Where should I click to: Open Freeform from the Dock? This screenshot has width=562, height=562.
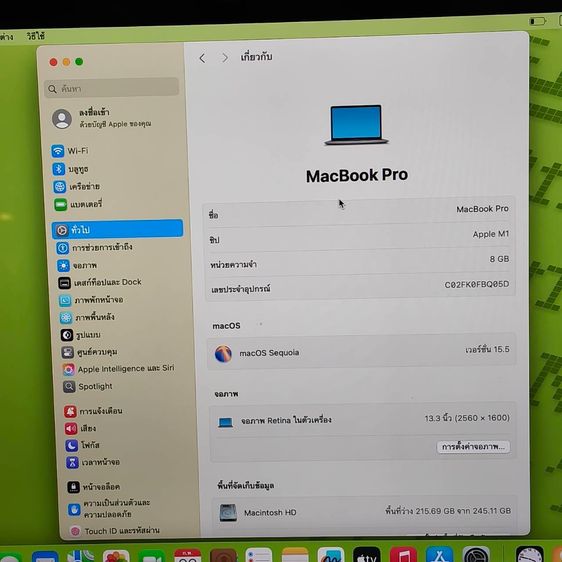point(331,555)
